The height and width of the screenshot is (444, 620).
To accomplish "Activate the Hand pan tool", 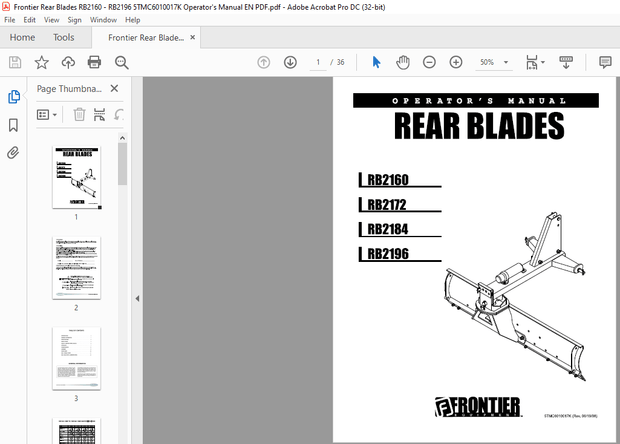I will (x=403, y=62).
